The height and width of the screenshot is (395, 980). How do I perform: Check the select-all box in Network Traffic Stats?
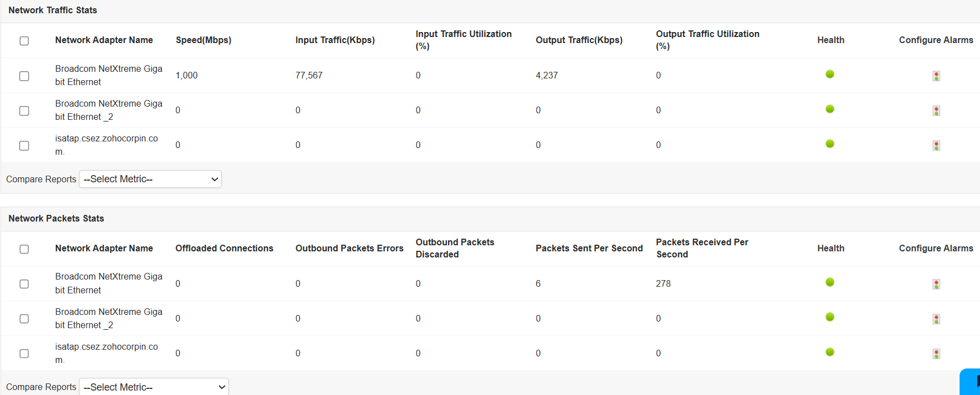pos(24,41)
